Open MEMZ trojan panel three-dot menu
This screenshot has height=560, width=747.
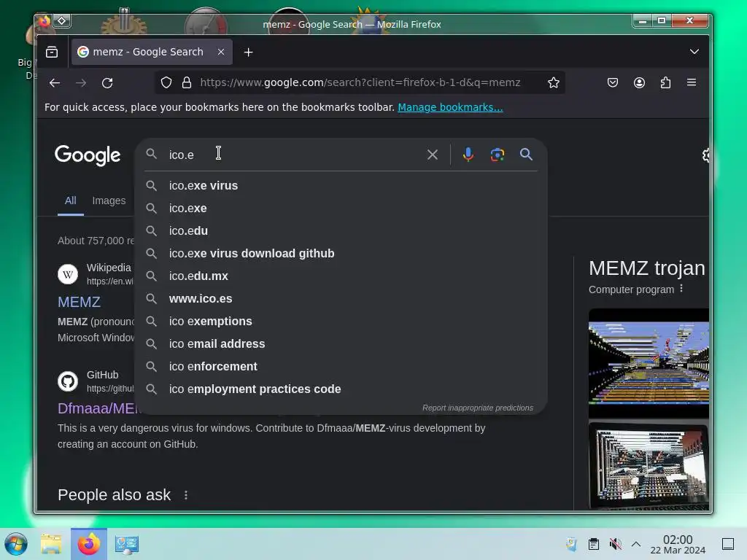681,289
